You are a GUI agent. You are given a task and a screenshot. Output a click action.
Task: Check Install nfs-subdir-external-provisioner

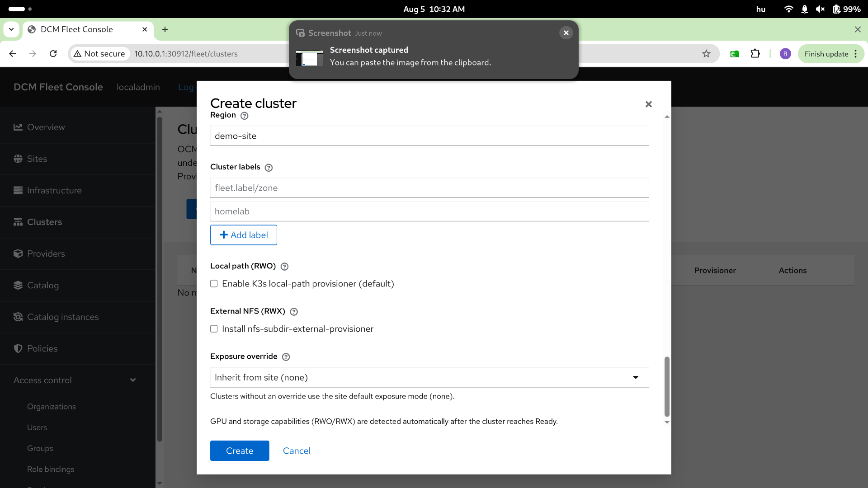tap(214, 329)
